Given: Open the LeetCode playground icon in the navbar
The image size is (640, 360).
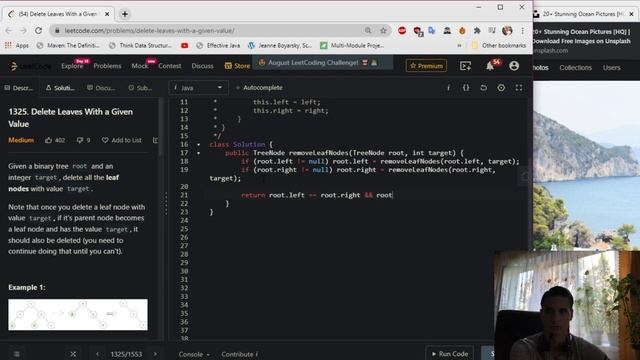Looking at the screenshot, I should (465, 66).
